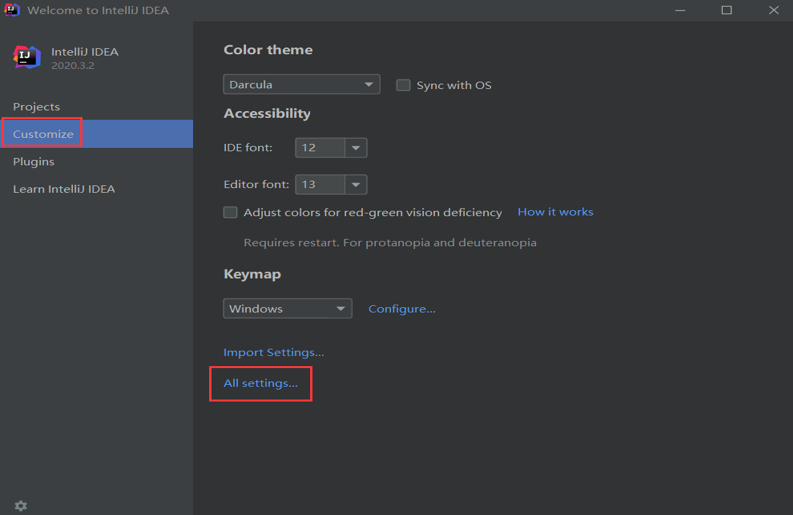Toggle red-green vision deficiency color adjustment

[x=231, y=212]
